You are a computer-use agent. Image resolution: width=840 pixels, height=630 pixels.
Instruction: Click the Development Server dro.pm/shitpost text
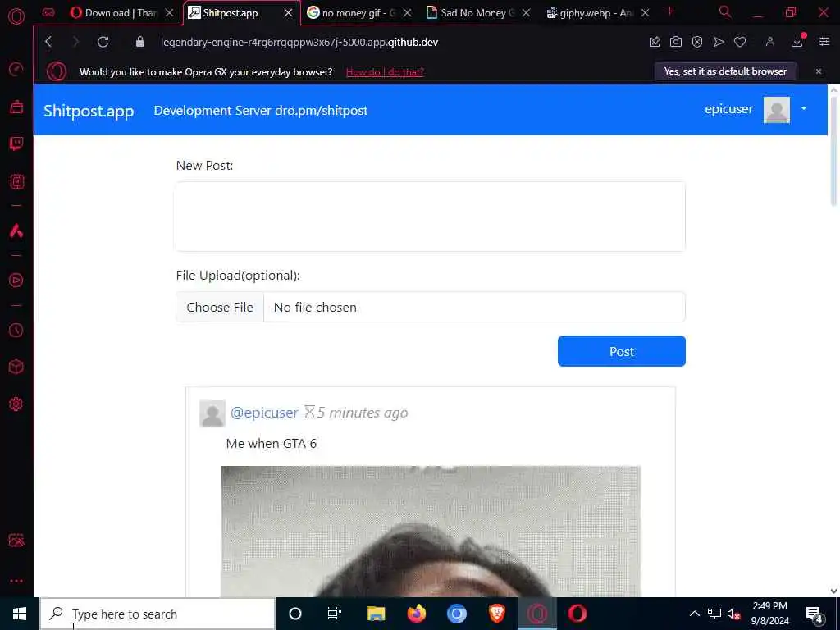coord(260,111)
